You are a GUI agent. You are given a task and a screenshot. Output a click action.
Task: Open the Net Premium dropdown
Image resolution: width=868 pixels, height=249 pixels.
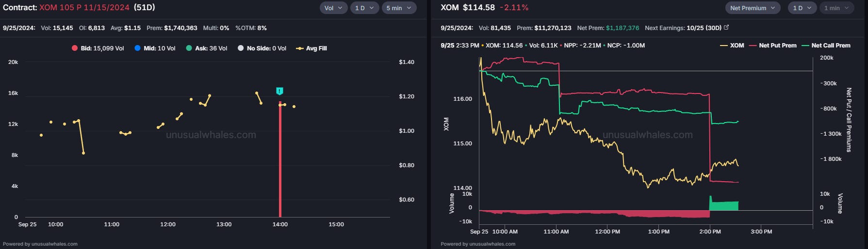[x=753, y=8]
